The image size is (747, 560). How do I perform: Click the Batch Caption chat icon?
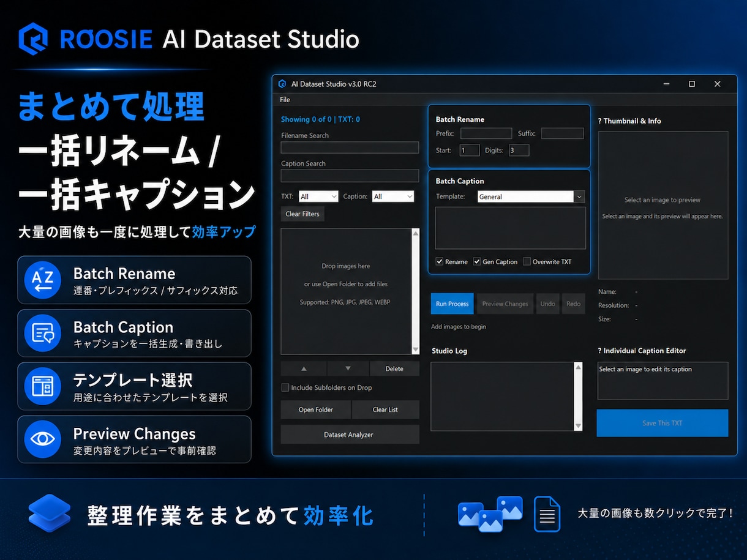tap(42, 333)
